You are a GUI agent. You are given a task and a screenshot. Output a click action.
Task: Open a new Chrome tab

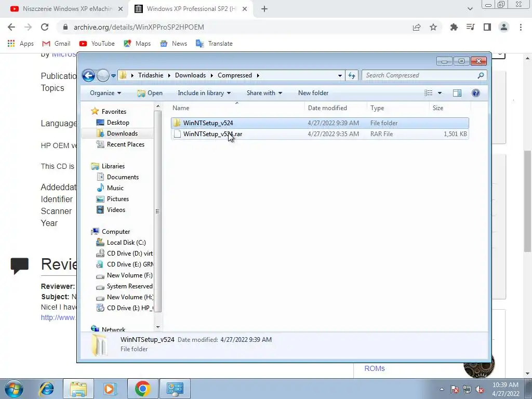[x=264, y=9]
